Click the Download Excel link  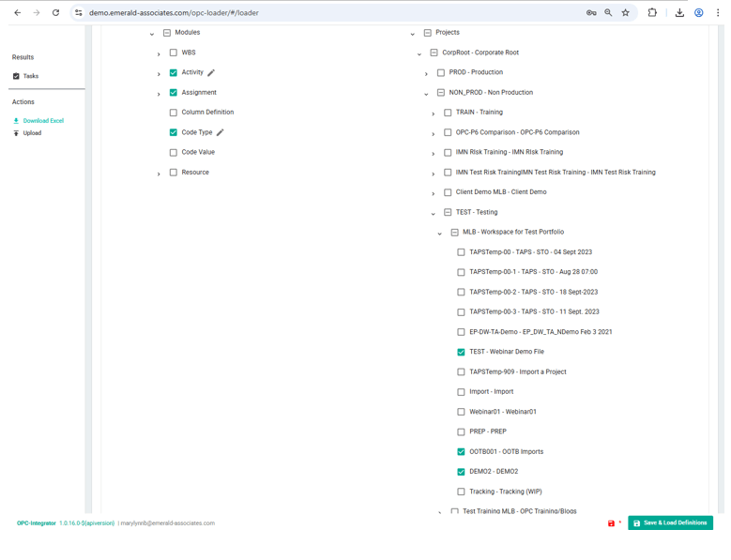pos(43,121)
